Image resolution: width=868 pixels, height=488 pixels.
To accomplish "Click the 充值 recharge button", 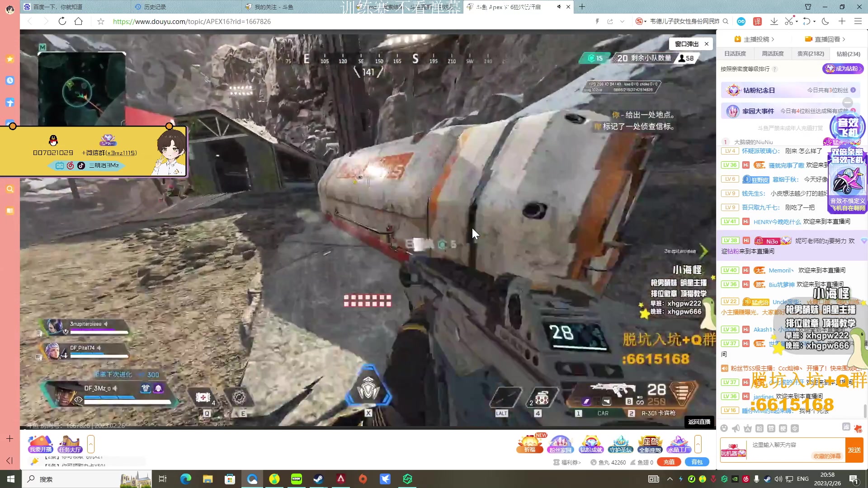I will coord(669,462).
